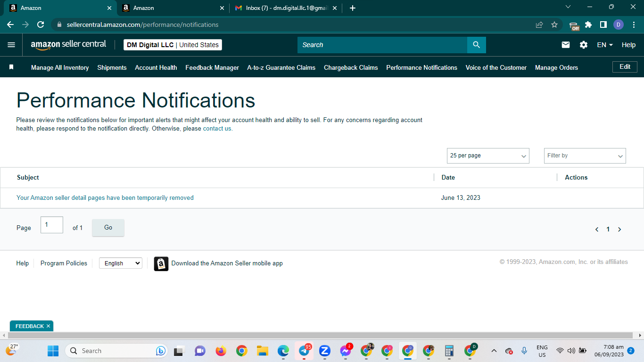View site information via the lock icon
This screenshot has height=362, width=644.
pyautogui.click(x=59, y=25)
